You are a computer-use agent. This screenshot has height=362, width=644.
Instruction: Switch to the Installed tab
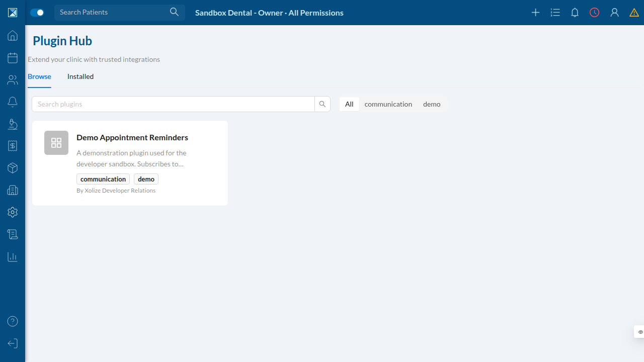point(80,76)
